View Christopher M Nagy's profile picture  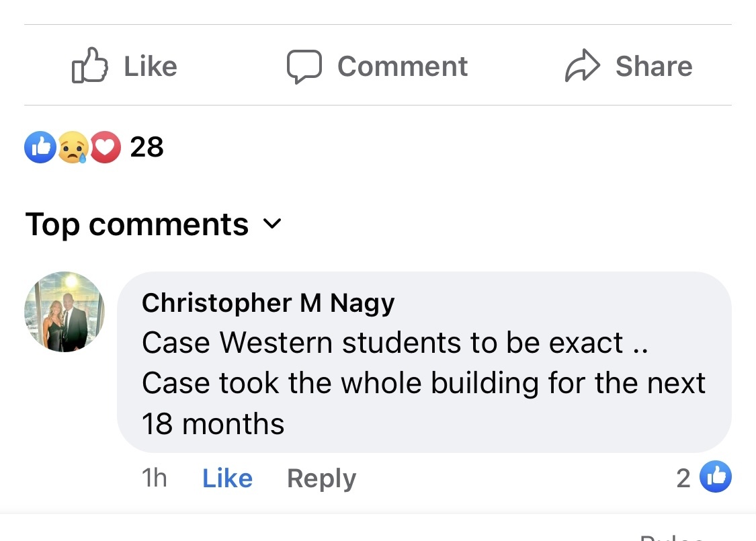pyautogui.click(x=65, y=311)
